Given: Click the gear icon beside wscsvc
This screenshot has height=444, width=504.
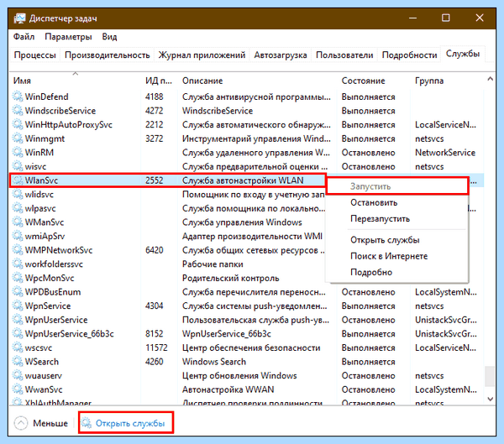Looking at the screenshot, I should tap(18, 347).
